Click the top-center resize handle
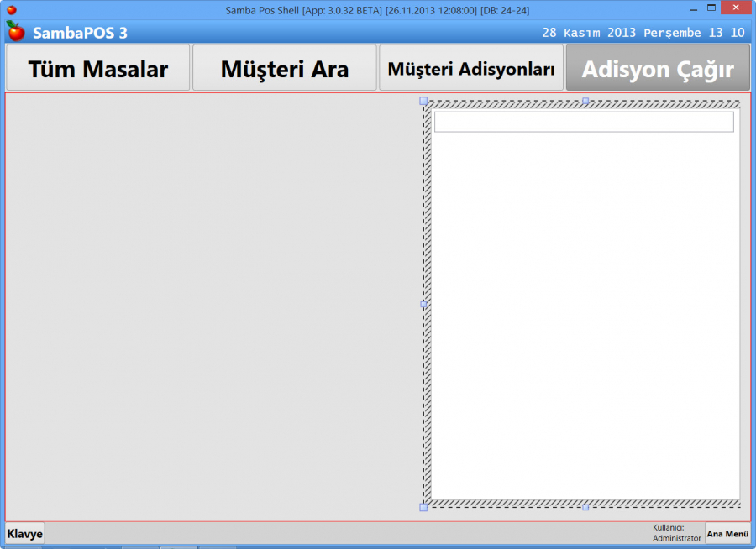 (x=585, y=101)
